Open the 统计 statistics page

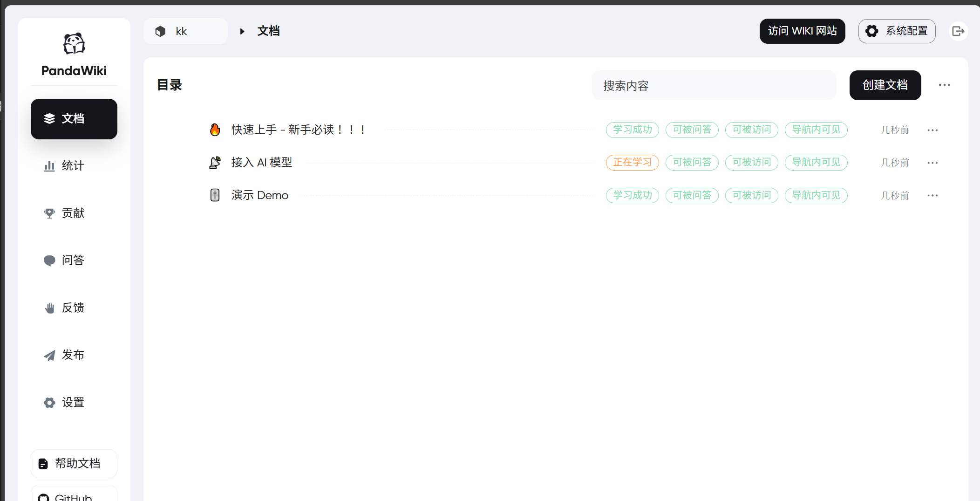coord(74,166)
